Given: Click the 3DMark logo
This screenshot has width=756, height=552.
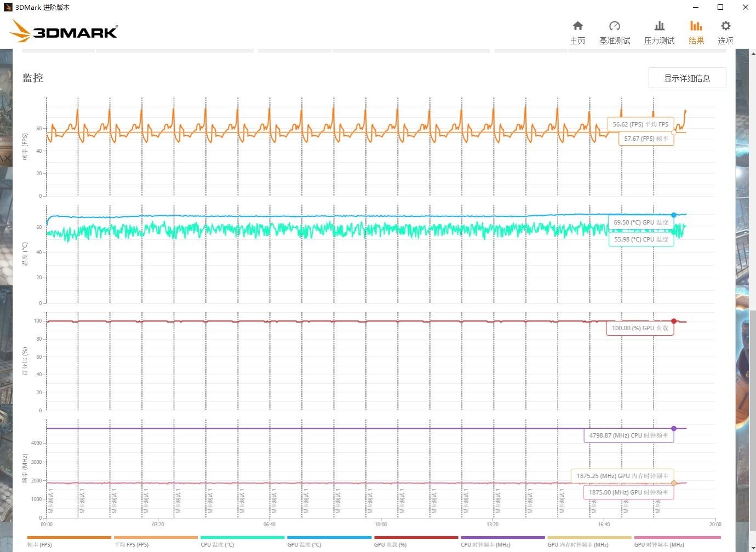Looking at the screenshot, I should tap(64, 32).
